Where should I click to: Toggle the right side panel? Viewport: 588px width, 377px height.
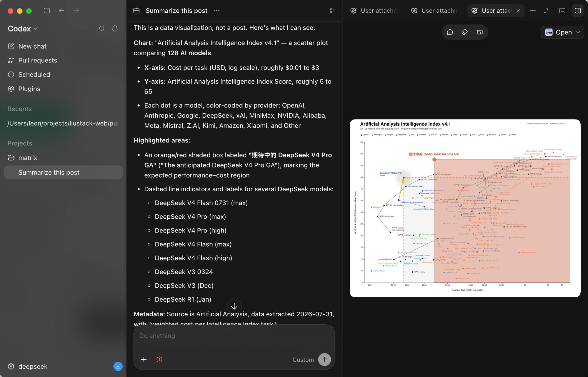point(578,11)
